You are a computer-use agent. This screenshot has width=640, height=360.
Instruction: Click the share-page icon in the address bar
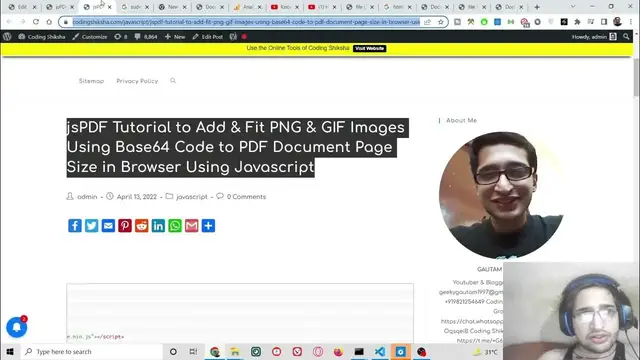pos(427,22)
